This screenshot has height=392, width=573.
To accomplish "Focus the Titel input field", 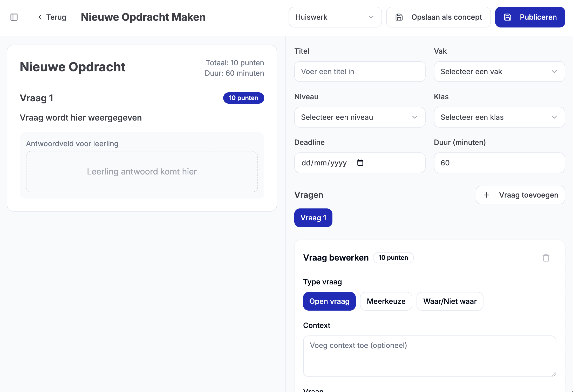I will tap(360, 72).
